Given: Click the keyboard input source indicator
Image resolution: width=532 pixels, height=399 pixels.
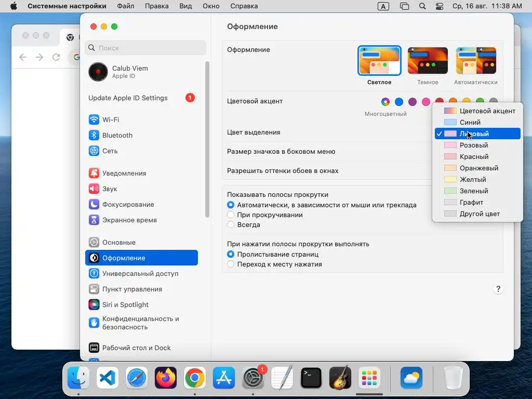Looking at the screenshot, I should pos(383,6).
